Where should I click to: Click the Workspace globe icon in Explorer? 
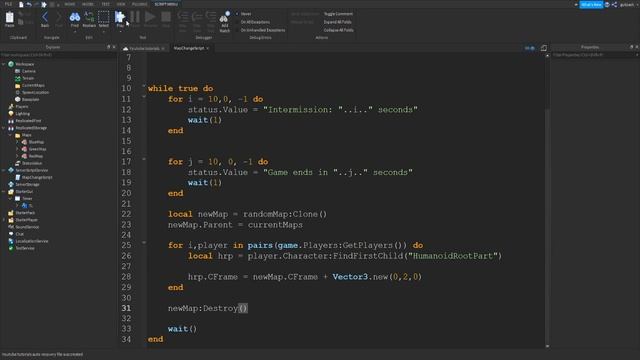coord(11,64)
